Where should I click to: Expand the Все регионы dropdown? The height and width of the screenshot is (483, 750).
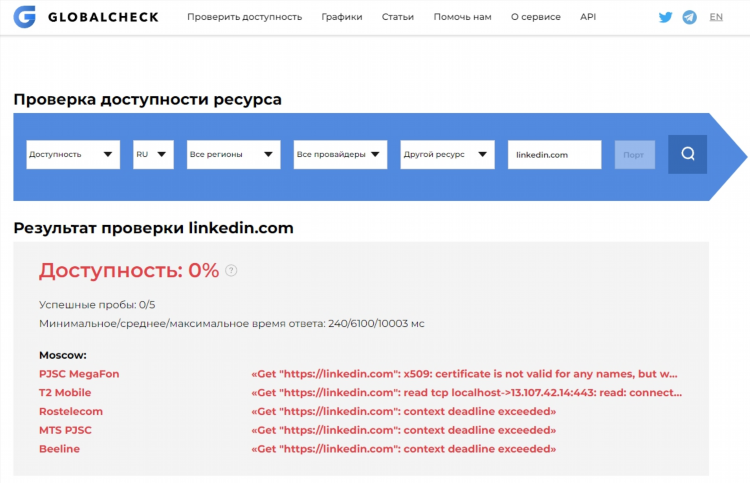(233, 154)
